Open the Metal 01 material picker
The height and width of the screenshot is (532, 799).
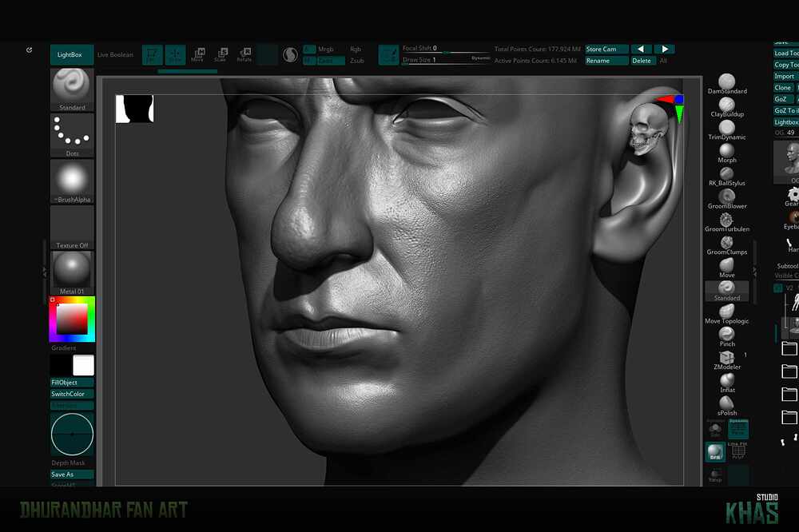point(72,273)
